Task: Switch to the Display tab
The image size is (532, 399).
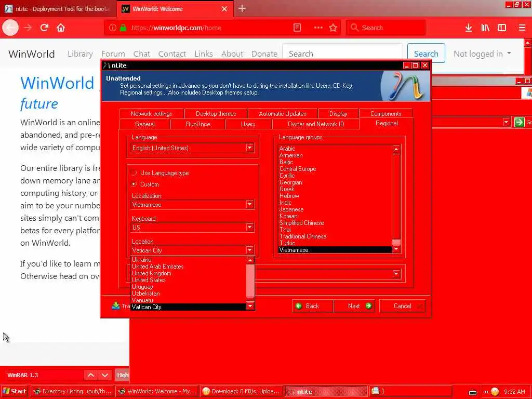Action: click(338, 114)
